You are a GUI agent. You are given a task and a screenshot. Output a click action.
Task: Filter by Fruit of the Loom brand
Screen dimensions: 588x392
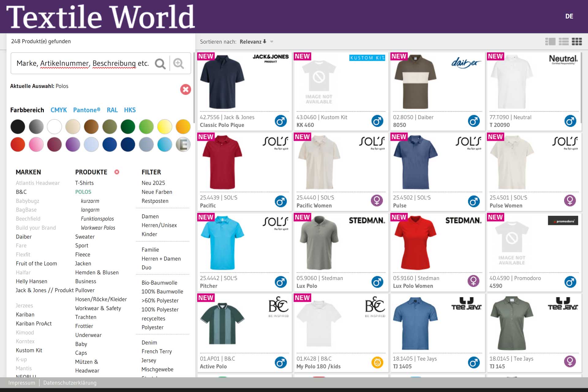pyautogui.click(x=36, y=263)
